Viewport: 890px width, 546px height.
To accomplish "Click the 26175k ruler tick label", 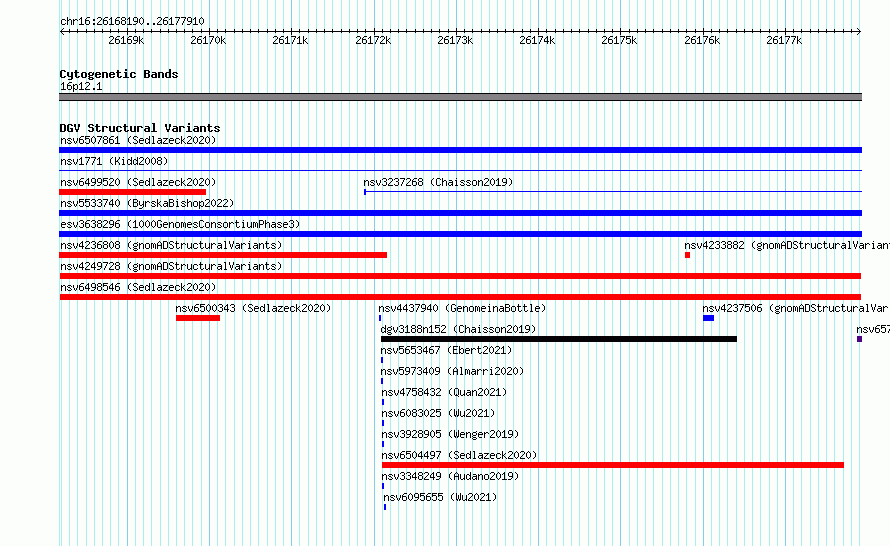I will pyautogui.click(x=619, y=40).
